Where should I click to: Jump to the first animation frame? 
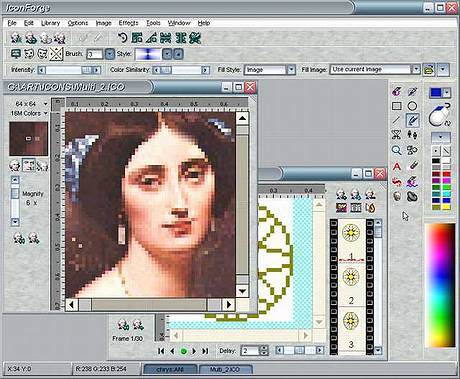[x=161, y=351]
